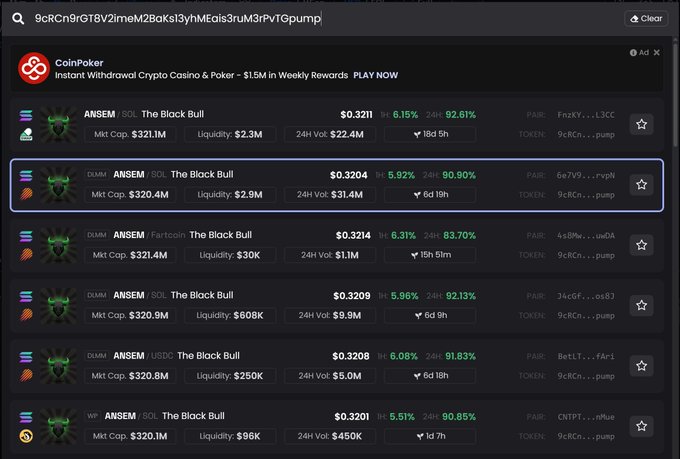Image resolution: width=680 pixels, height=459 pixels.
Task: Click the pair address FnzKY...L3CC
Action: (585, 115)
